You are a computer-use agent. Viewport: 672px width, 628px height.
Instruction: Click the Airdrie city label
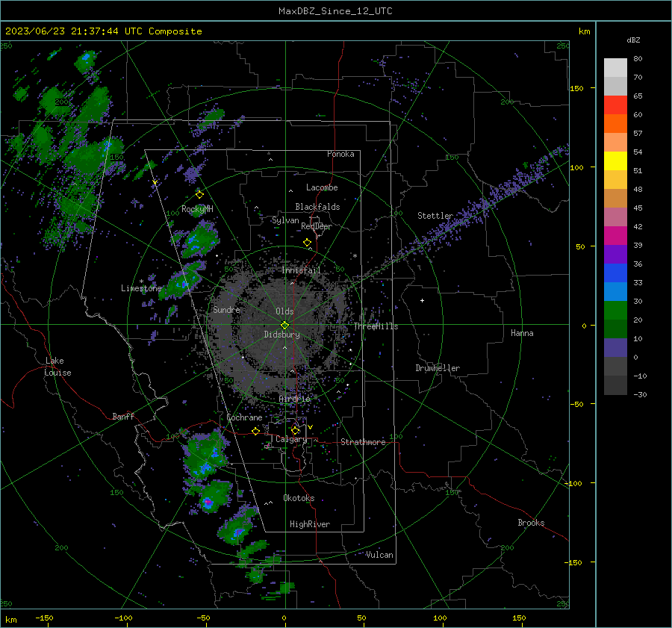[x=294, y=399]
